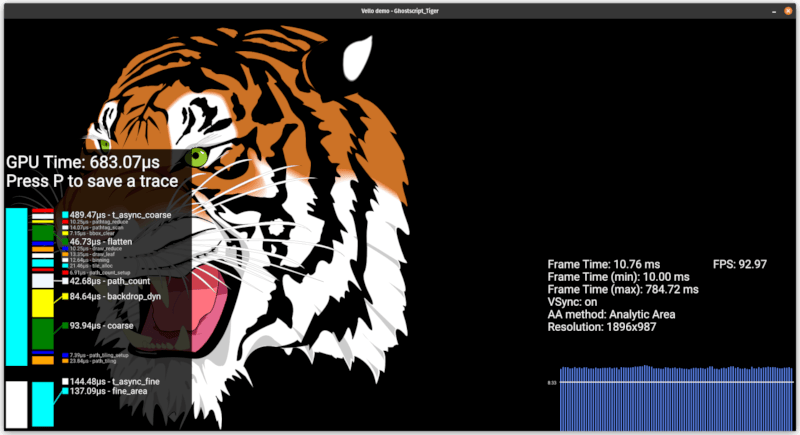The width and height of the screenshot is (800, 435).
Task: Click the "VSync: on" status line
Action: (572, 302)
